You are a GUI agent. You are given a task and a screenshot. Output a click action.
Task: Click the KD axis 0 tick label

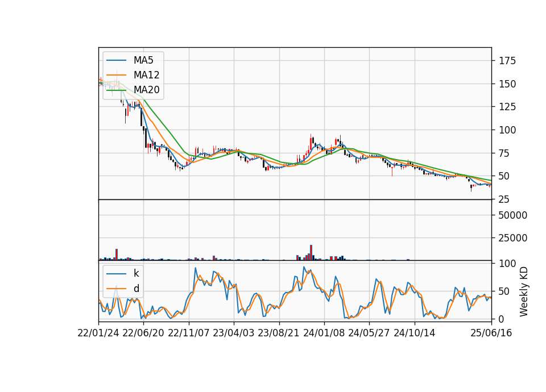pyautogui.click(x=502, y=319)
